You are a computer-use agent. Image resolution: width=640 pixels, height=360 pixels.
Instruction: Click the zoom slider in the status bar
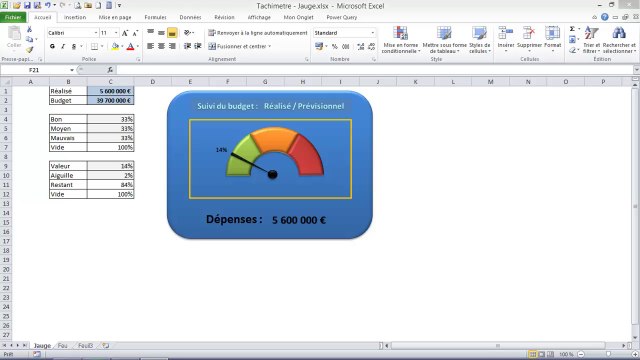tap(608, 354)
